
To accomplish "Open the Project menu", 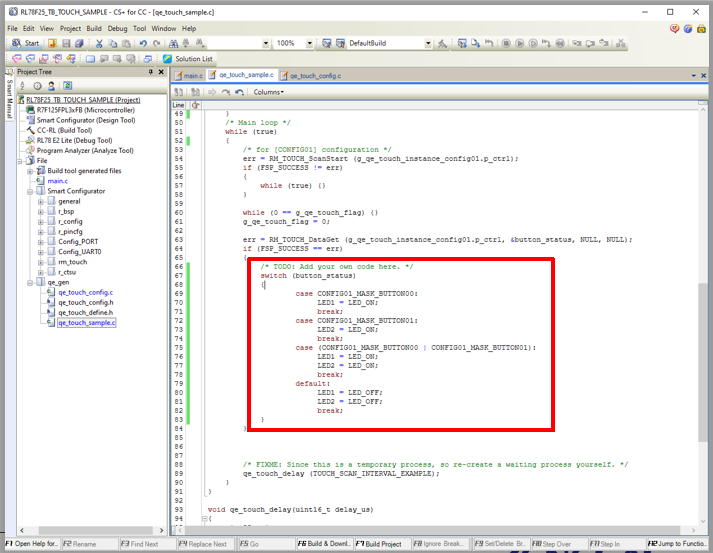I will coord(70,28).
